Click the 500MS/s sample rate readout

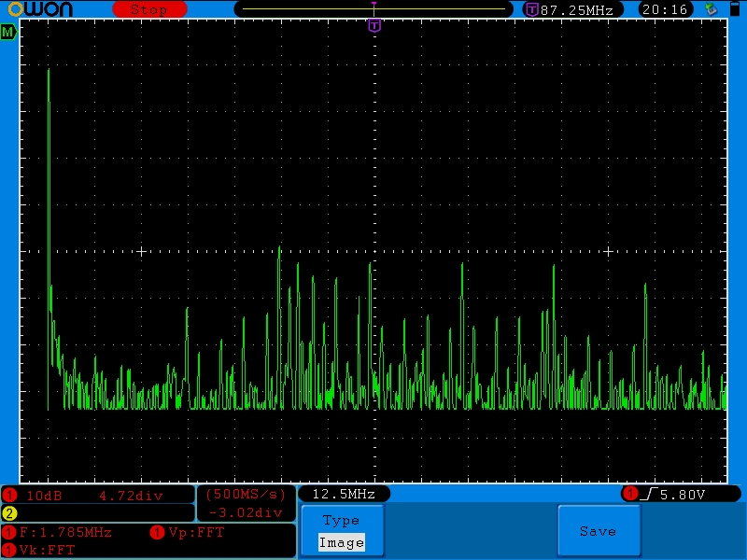(x=245, y=494)
